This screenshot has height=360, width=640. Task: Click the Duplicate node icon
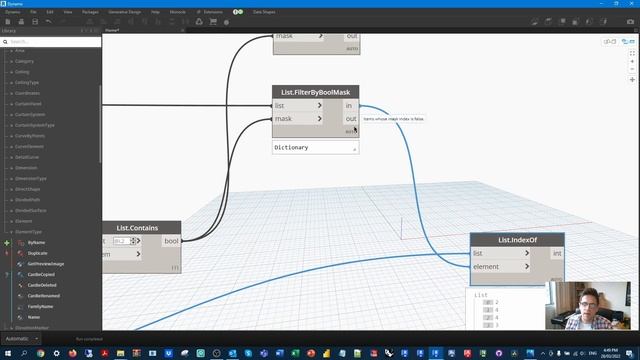click(x=20, y=253)
